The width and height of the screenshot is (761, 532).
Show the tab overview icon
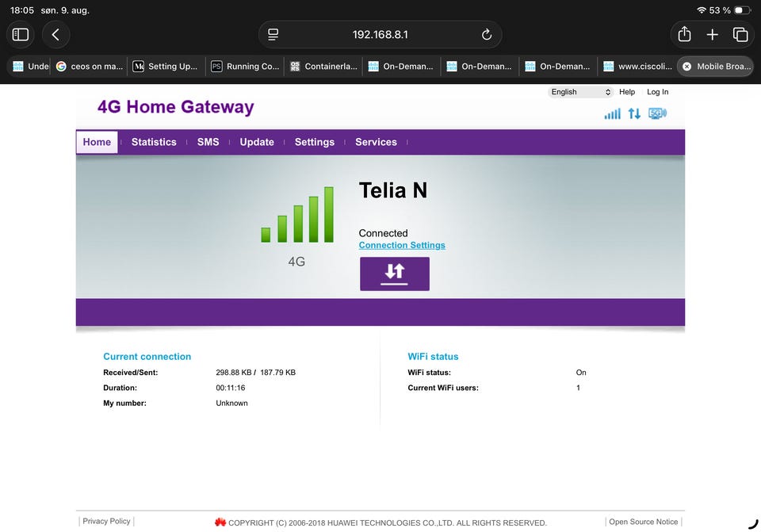[740, 34]
